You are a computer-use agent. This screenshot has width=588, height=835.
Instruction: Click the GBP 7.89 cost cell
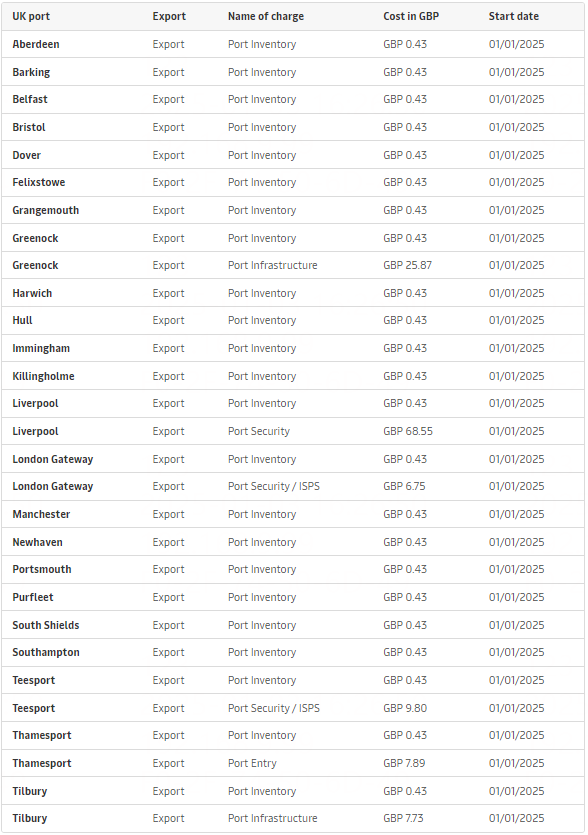point(404,763)
